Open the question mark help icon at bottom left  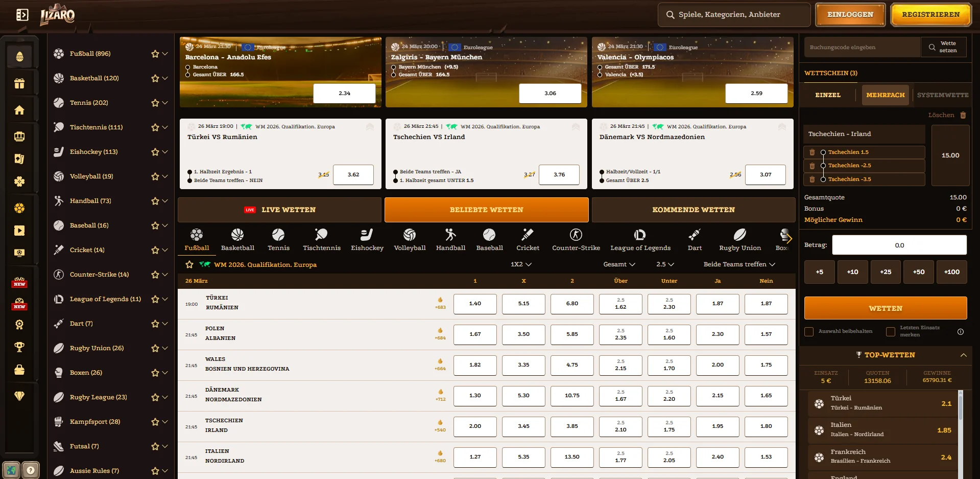[31, 469]
